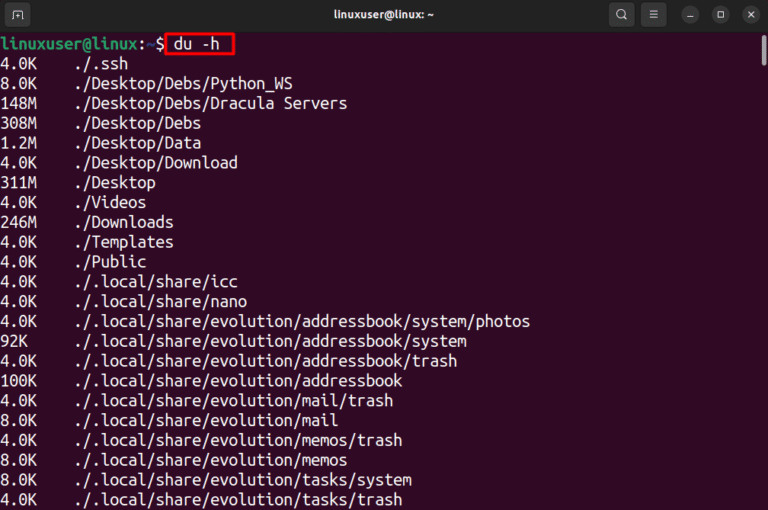The image size is (768, 510).
Task: Click the ./Desktop/Debs/Python_WS path
Action: (184, 84)
